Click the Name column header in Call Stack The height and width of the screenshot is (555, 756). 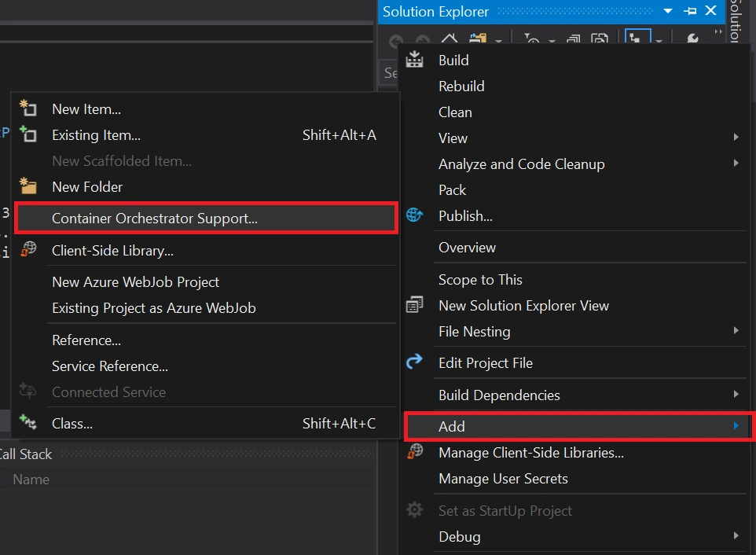coord(31,480)
